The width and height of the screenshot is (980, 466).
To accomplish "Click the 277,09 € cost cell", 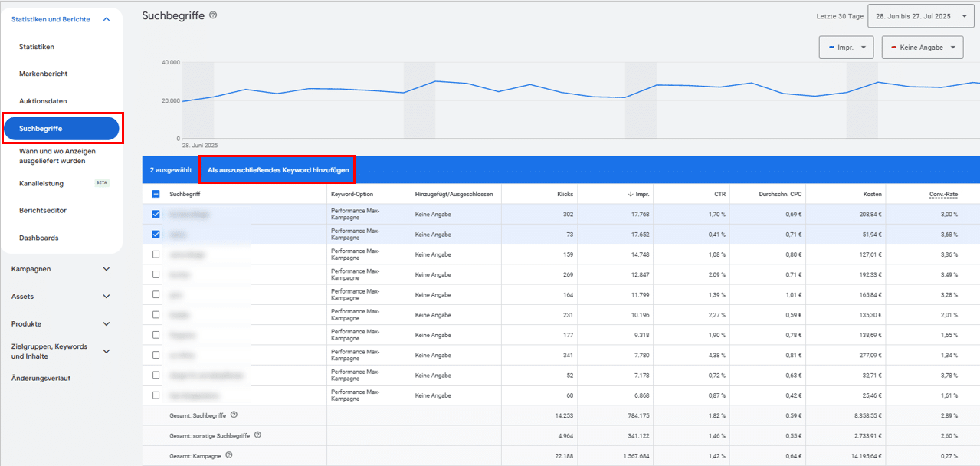I will tap(870, 355).
